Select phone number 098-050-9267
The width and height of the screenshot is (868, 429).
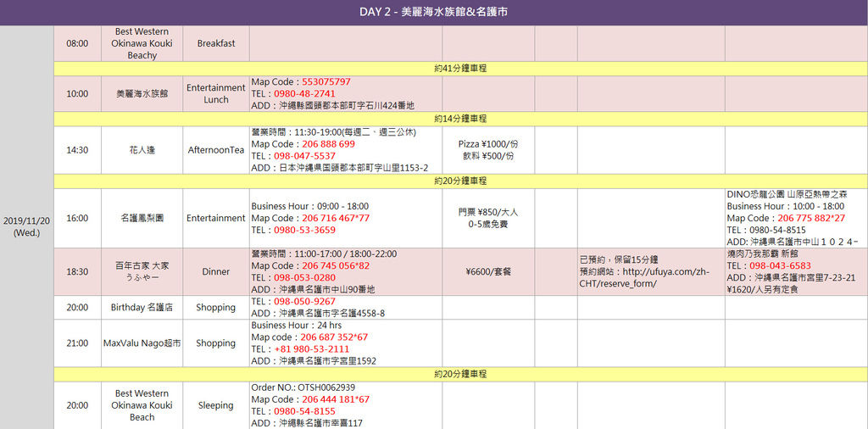pyautogui.click(x=304, y=302)
